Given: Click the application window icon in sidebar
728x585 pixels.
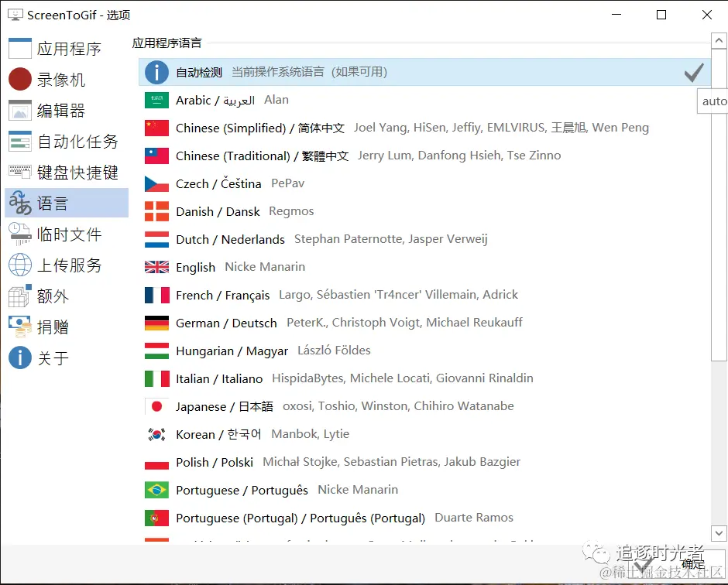Looking at the screenshot, I should click(x=20, y=48).
